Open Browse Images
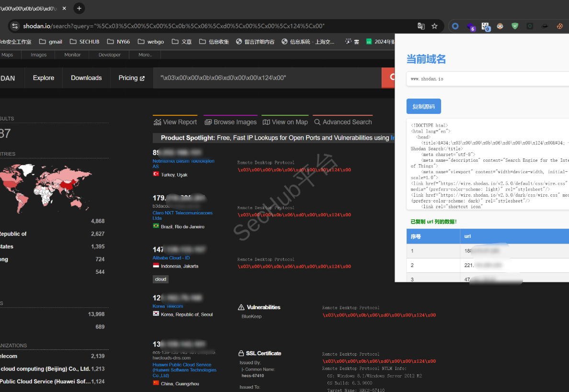 coord(230,122)
